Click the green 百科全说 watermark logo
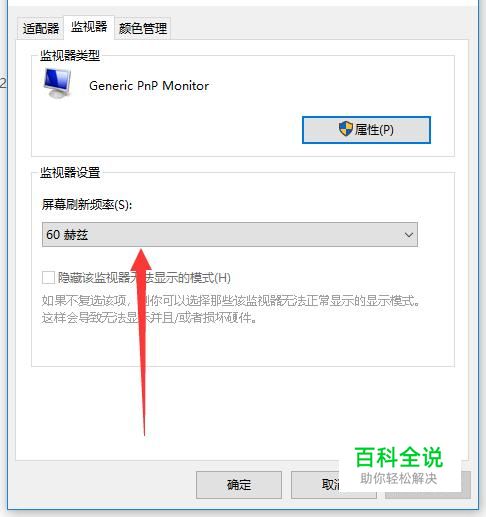 tap(399, 457)
